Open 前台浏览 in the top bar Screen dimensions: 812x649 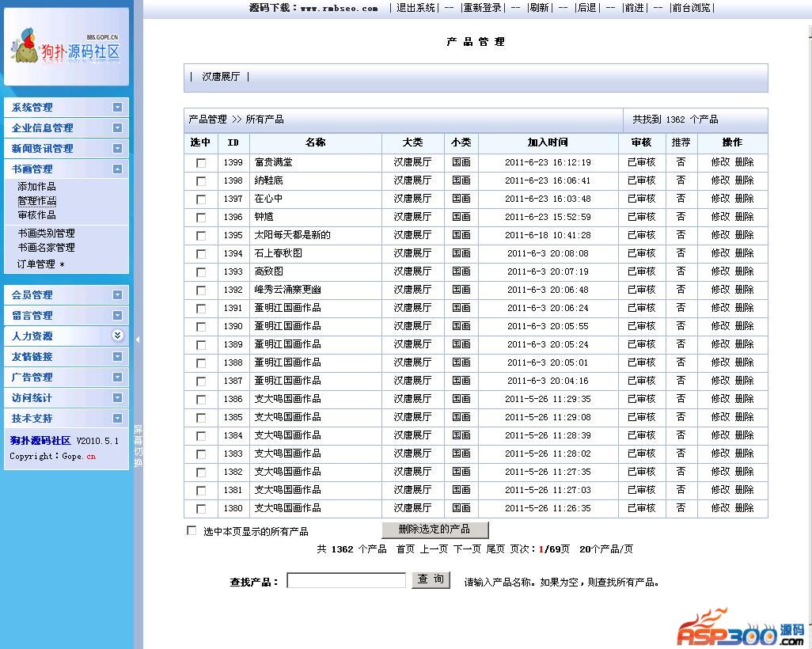692,8
